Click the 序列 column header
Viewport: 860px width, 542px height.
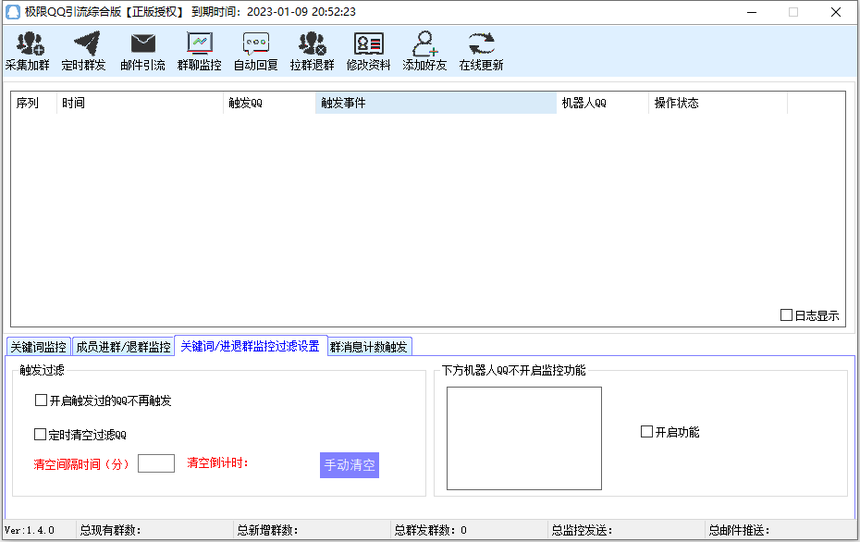[x=33, y=103]
